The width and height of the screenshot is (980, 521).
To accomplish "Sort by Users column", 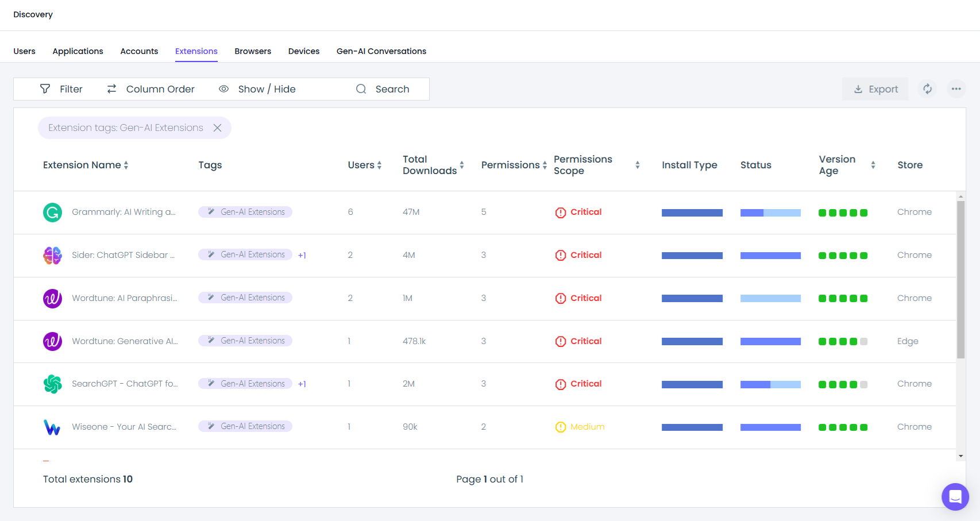I will click(x=379, y=165).
